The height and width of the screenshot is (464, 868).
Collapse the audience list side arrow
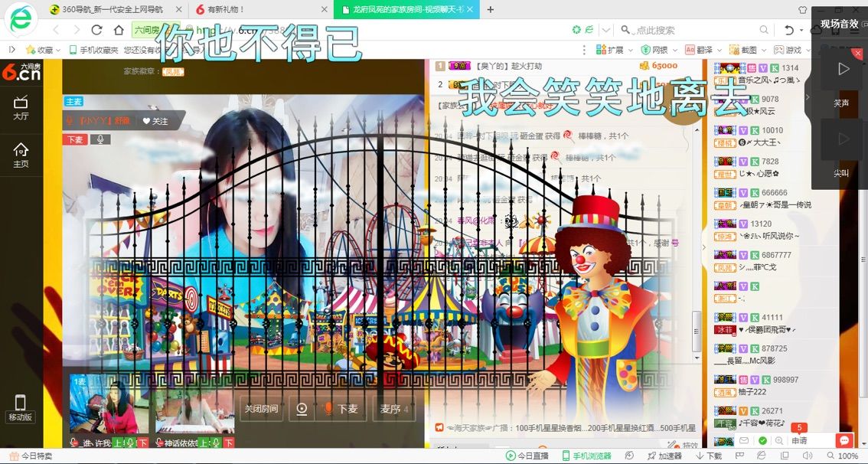coord(704,247)
